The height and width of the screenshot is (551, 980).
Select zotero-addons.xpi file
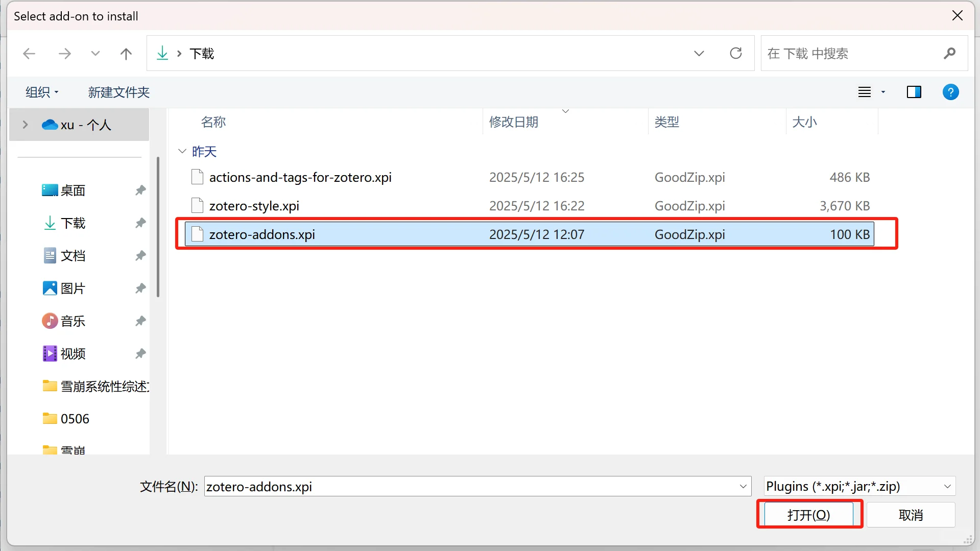coord(530,234)
